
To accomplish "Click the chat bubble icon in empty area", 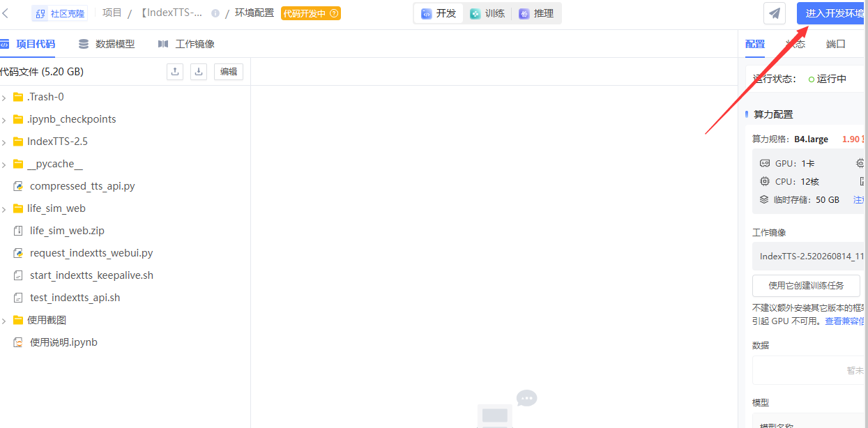I will (x=527, y=398).
